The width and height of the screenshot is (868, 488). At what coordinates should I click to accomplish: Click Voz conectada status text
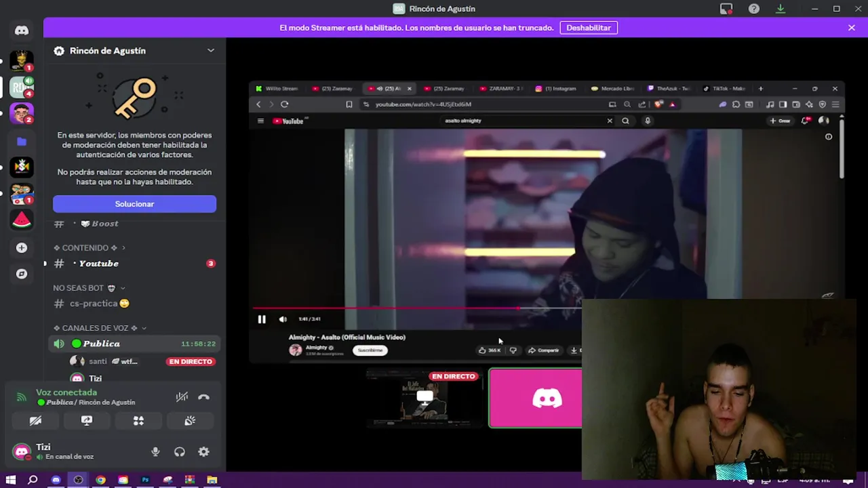point(66,392)
